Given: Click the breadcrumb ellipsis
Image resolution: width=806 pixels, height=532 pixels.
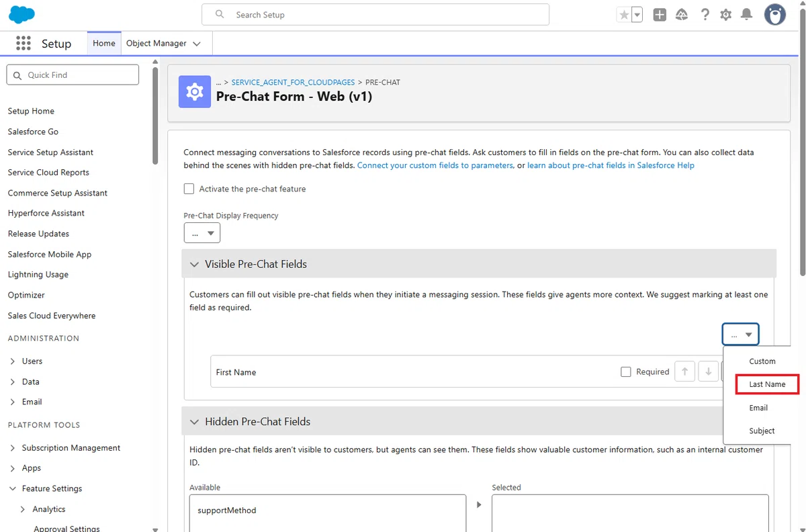Looking at the screenshot, I should 218,82.
